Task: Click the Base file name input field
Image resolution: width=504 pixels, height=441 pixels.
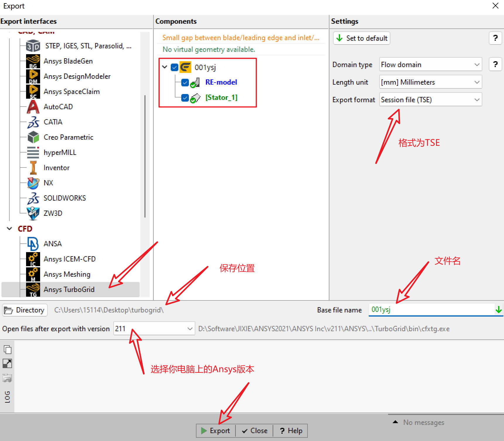Action: (430, 310)
